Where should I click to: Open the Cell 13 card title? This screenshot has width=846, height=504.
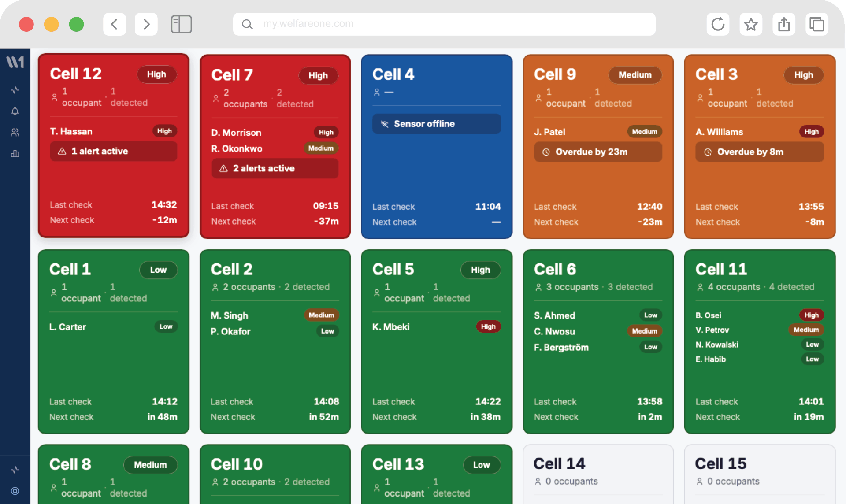(398, 464)
